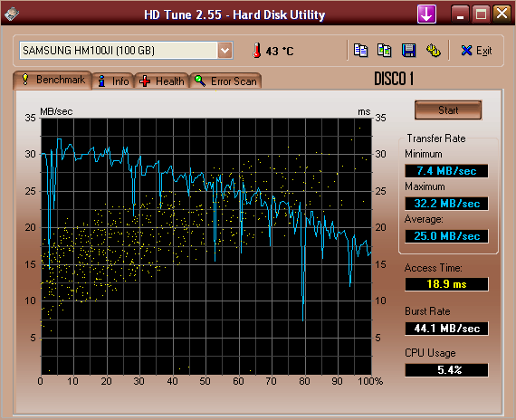Click the MB/sec axis label
Image resolution: width=516 pixels, height=420 pixels.
tap(56, 111)
